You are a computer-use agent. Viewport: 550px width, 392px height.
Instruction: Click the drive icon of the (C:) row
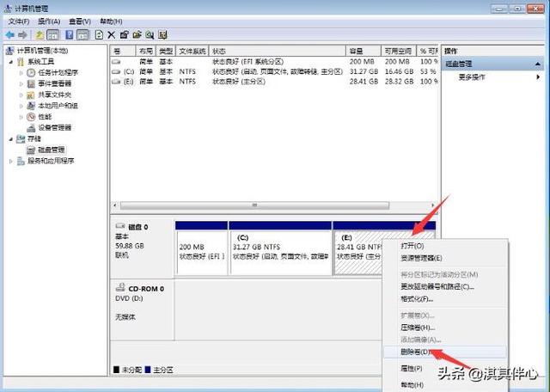coord(116,71)
